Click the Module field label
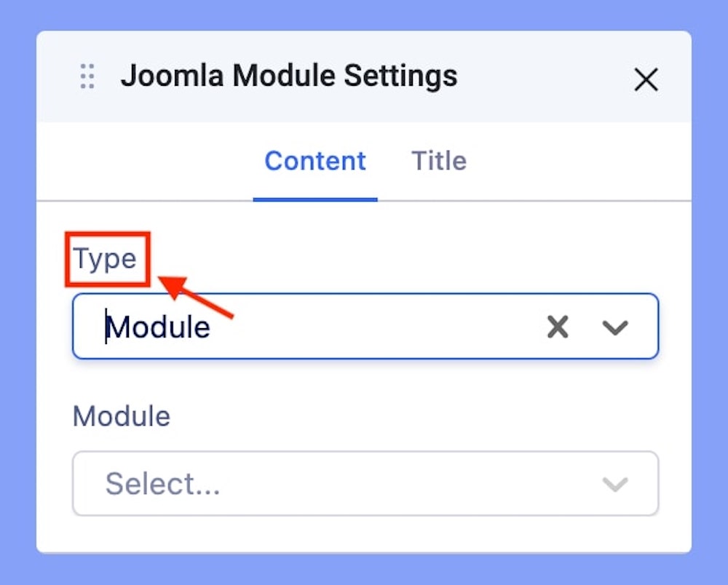Image resolution: width=728 pixels, height=585 pixels. point(122,416)
